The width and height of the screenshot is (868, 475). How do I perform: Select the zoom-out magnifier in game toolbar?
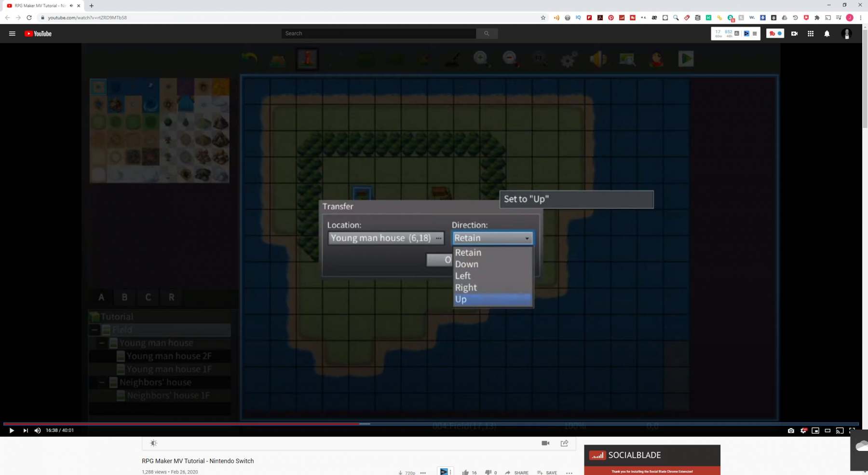pos(510,59)
